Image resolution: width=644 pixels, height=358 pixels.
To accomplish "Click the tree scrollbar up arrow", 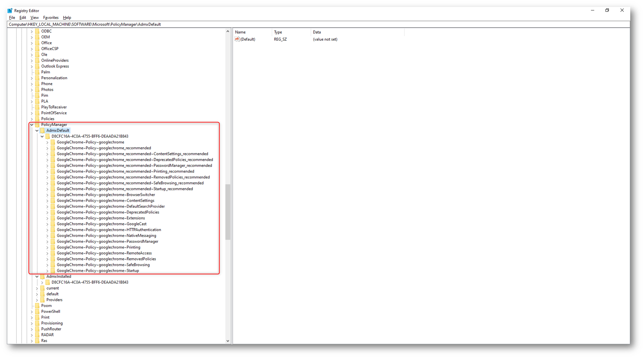I will point(228,31).
